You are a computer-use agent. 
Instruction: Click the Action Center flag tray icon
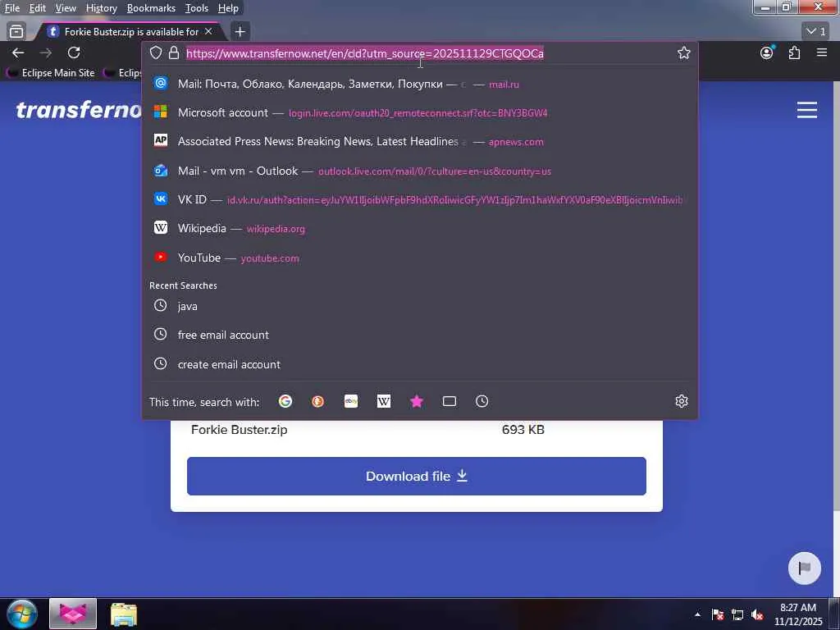[718, 614]
